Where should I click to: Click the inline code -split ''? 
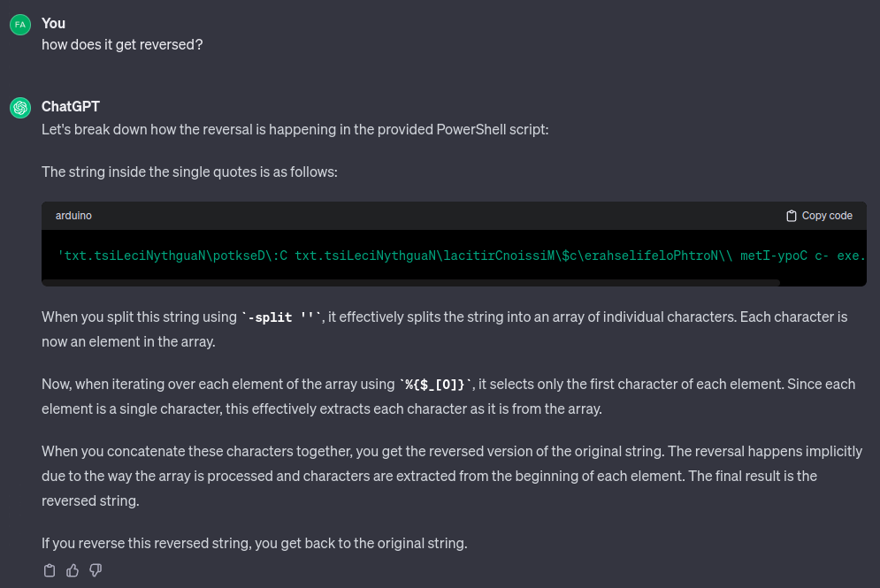(x=281, y=317)
